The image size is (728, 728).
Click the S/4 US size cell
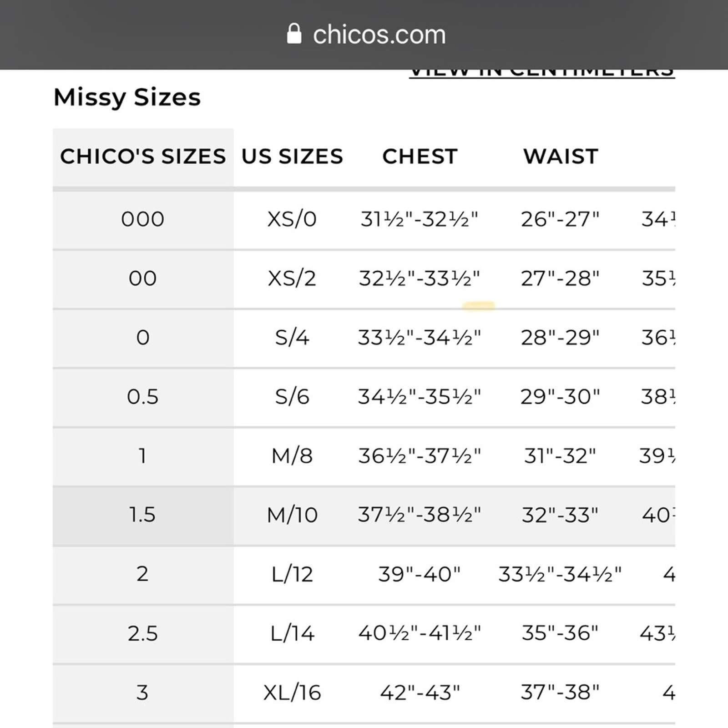pos(292,338)
